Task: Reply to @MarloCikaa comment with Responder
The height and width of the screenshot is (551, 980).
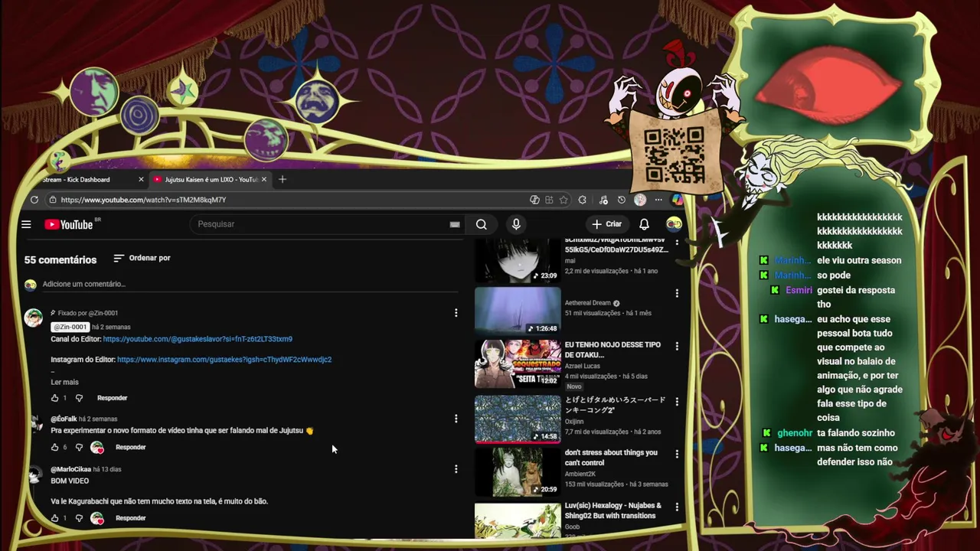Action: [130, 518]
